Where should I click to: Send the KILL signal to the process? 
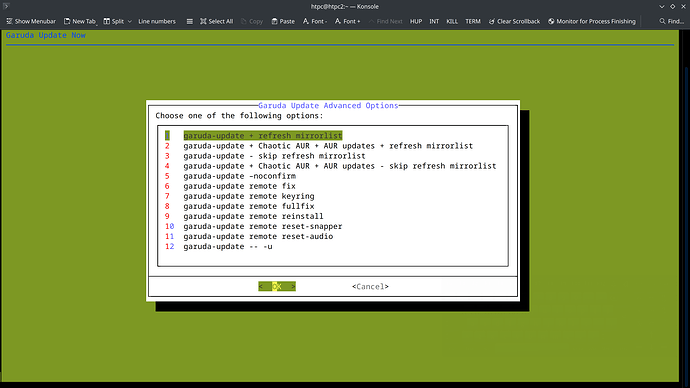click(x=452, y=21)
